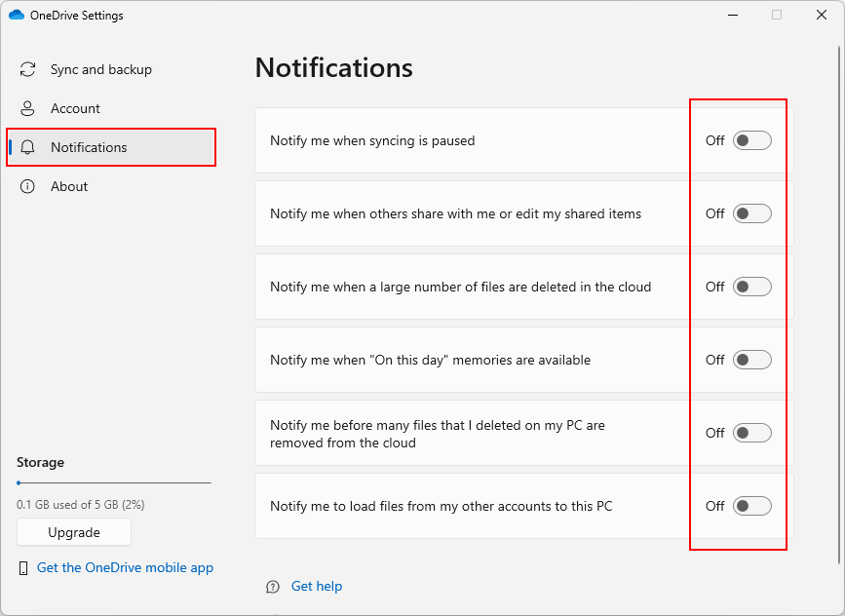
Task: Click the OneDrive cloud icon in title bar
Action: coord(17,15)
